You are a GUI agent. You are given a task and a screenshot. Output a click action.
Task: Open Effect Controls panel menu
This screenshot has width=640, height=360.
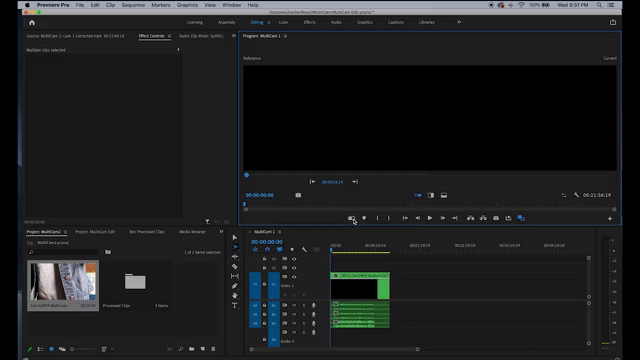[169, 36]
